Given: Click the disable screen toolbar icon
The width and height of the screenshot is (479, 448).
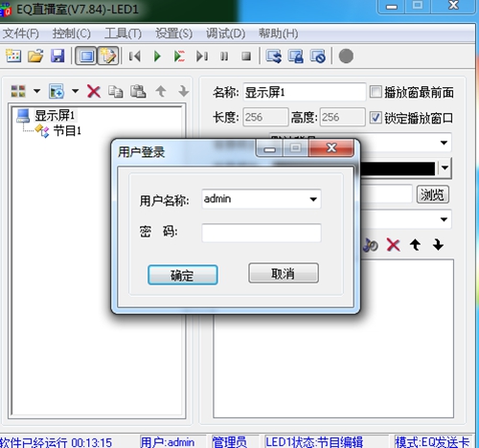Looking at the screenshot, I should 318,56.
